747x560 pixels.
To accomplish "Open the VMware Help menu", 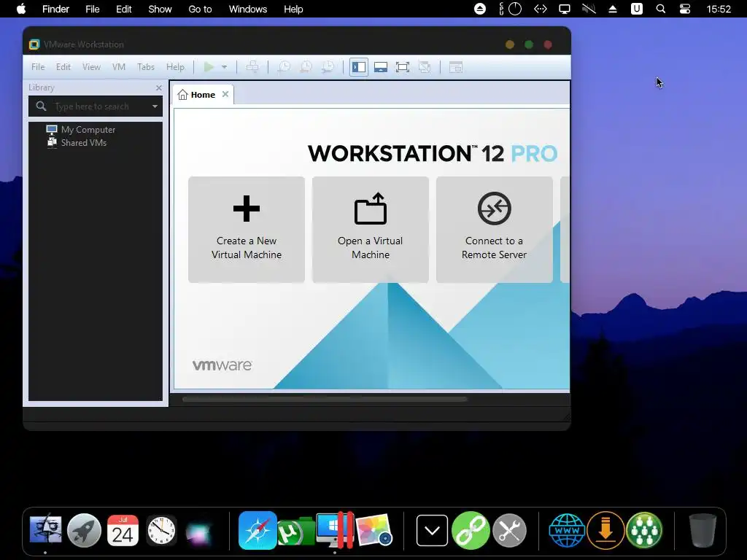I will point(175,67).
